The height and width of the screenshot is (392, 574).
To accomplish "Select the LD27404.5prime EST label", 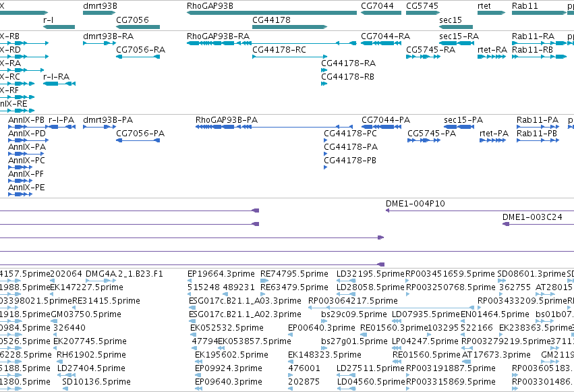I will tap(91, 368).
